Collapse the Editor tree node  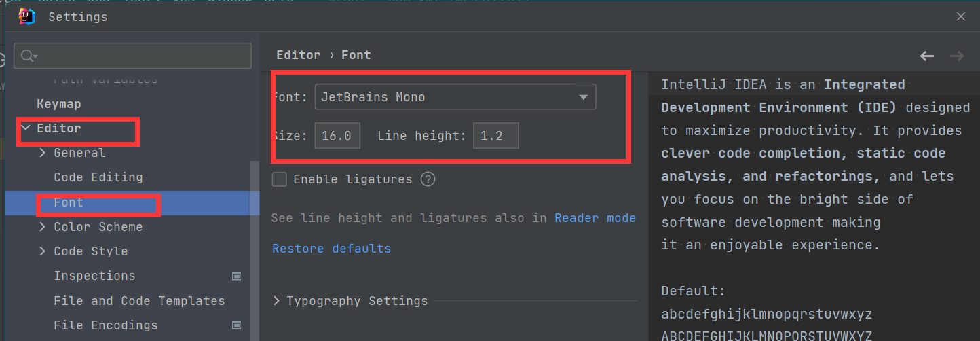(26, 128)
